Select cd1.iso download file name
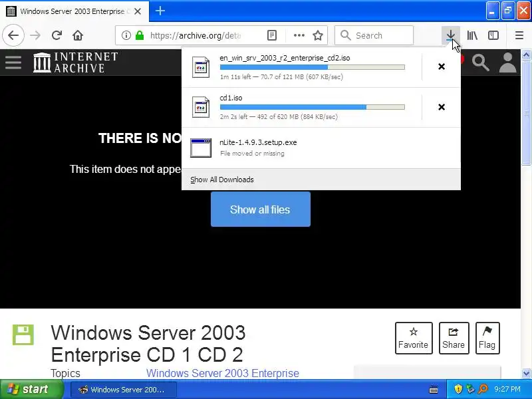The width and height of the screenshot is (532, 399). point(231,98)
